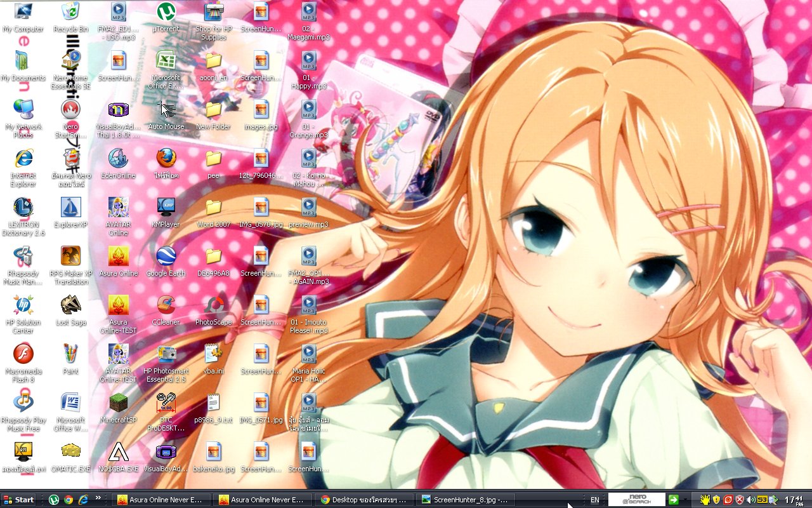Switch to Desktop Chrome taskbar window
The height and width of the screenshot is (508, 812).
point(364,500)
